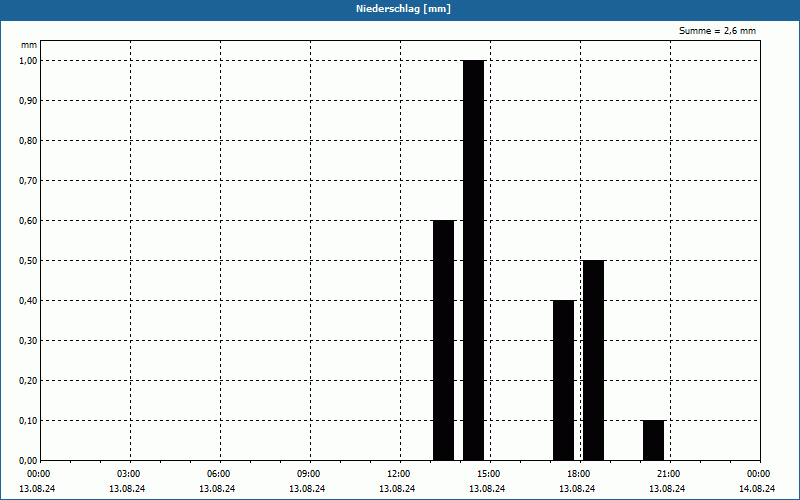The image size is (800, 500).
Task: Click the 0,60 mm precipitation bar
Action: [x=443, y=340]
